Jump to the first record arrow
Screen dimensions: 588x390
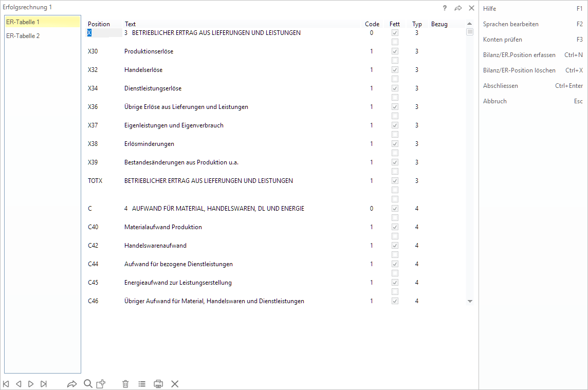pyautogui.click(x=6, y=384)
